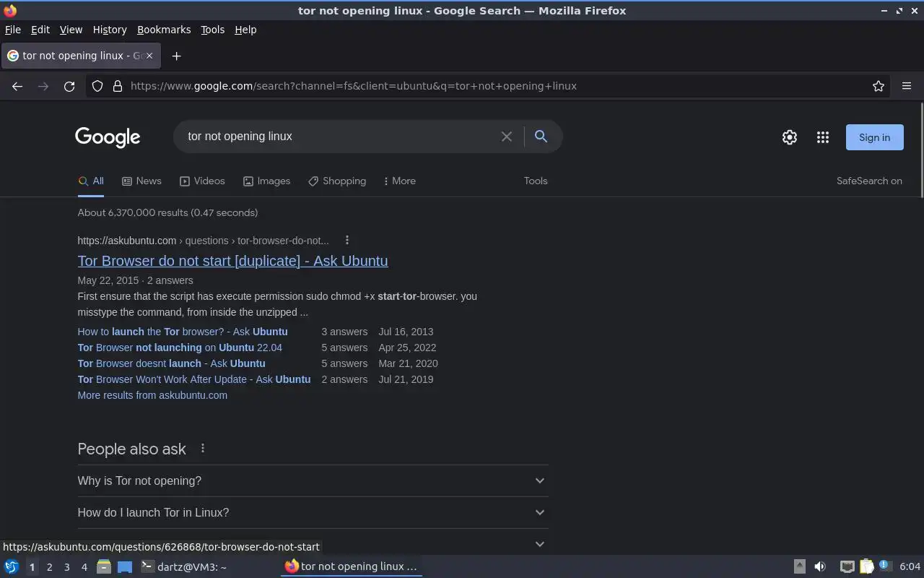Click the Sign in button
The width and height of the screenshot is (924, 578).
tap(874, 137)
